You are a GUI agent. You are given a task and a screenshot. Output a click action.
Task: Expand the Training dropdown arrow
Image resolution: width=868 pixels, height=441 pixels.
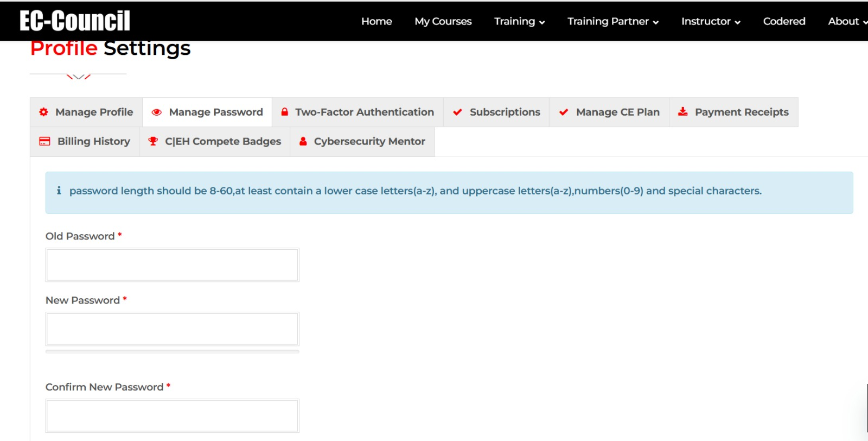pyautogui.click(x=541, y=22)
